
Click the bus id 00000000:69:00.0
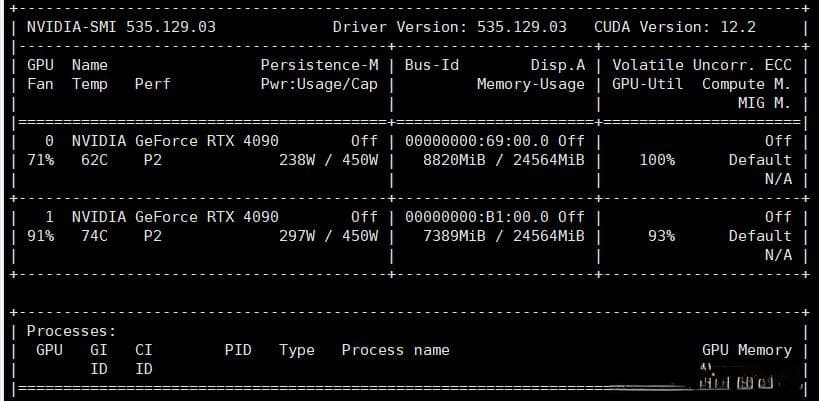coord(477,141)
